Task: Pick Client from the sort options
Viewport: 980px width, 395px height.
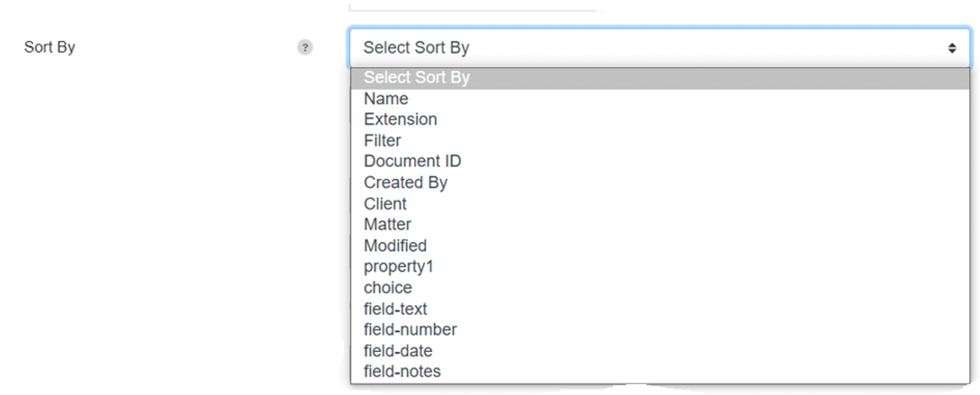Action: click(x=659, y=204)
